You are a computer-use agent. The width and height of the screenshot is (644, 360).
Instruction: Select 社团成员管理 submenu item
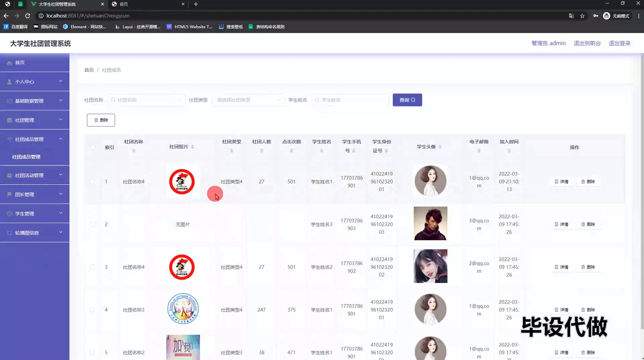[x=26, y=157]
